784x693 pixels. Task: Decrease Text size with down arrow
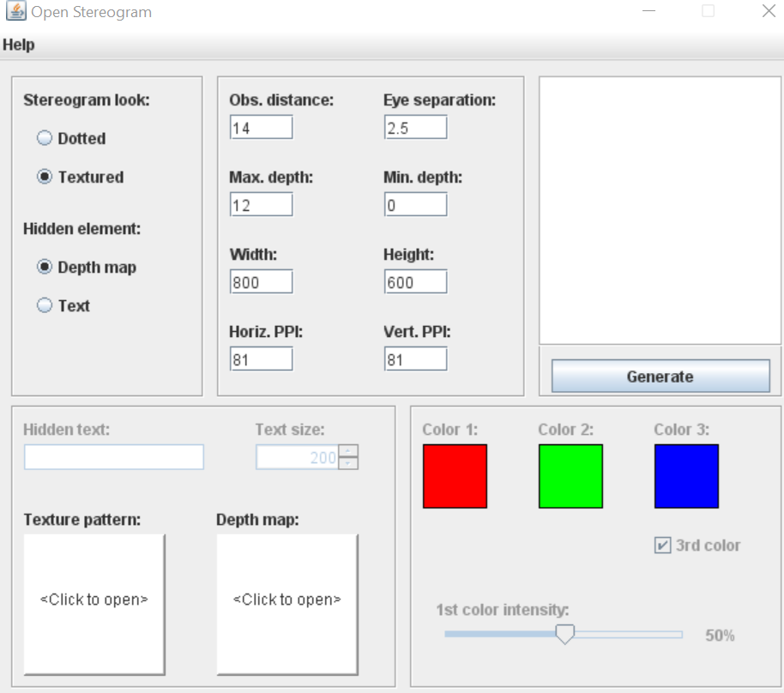[348, 463]
